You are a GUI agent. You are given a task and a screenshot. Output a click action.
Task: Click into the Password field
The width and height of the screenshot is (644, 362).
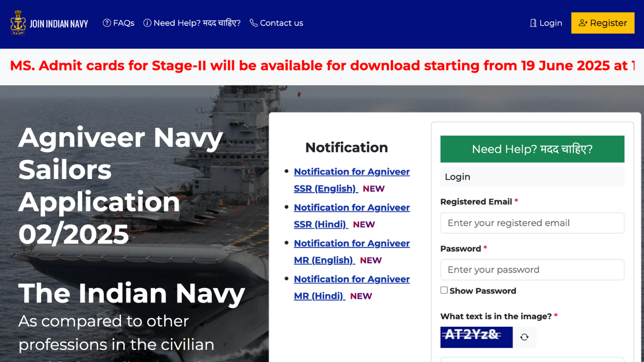pyautogui.click(x=532, y=270)
